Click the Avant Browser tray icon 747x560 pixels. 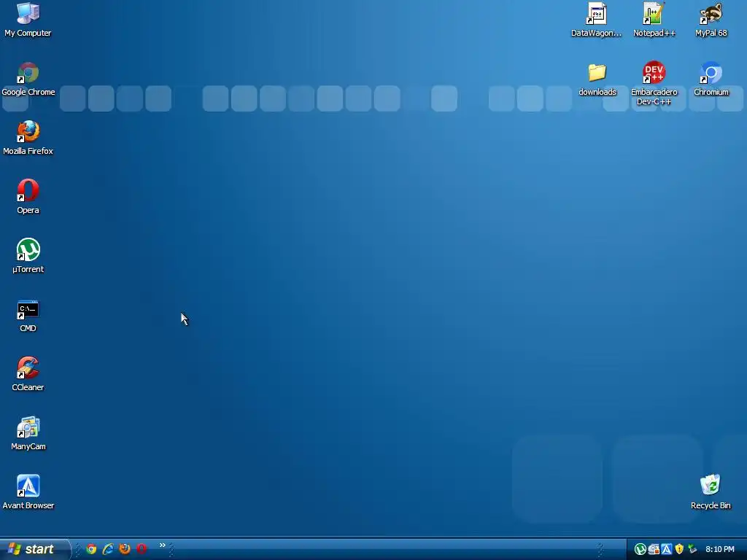(667, 550)
